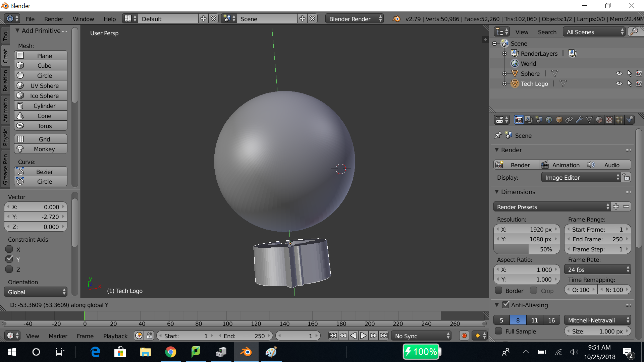Open the Constraints chain-link tab
Screen dimensions: 644x362
(569, 120)
